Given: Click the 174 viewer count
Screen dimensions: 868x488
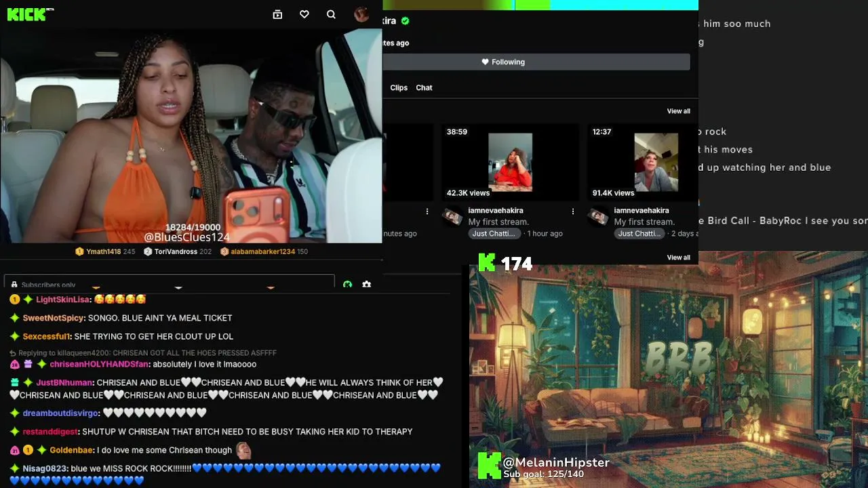Looking at the screenshot, I should click(x=517, y=263).
